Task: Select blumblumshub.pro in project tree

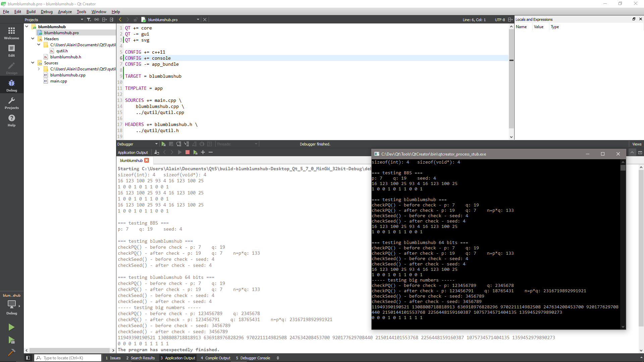Action: point(61,33)
